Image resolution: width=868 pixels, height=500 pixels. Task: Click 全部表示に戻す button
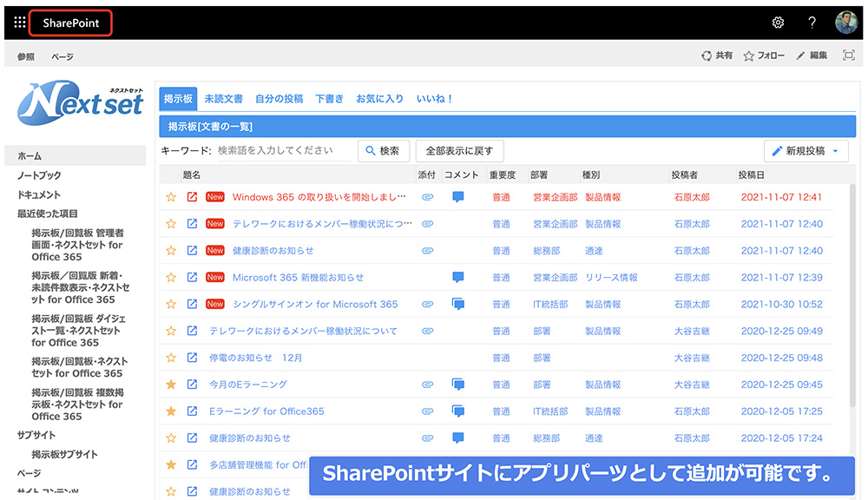[x=459, y=151]
